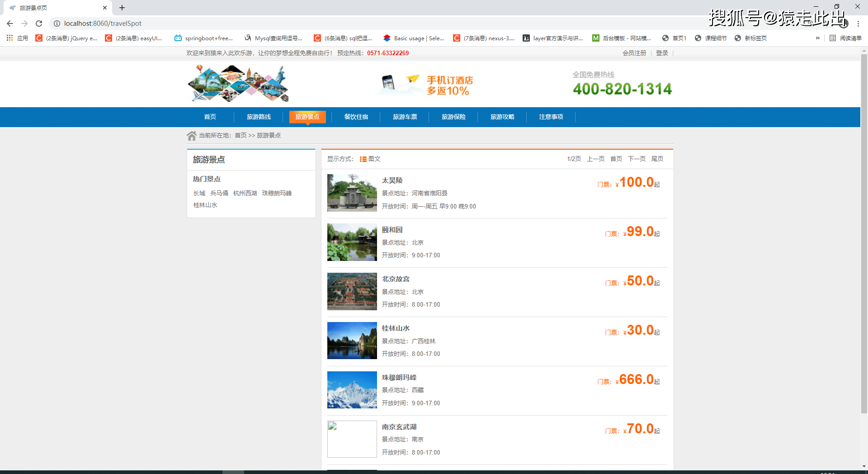Choose 杭州西湖 under hot attractions
868x474 pixels.
(x=245, y=193)
